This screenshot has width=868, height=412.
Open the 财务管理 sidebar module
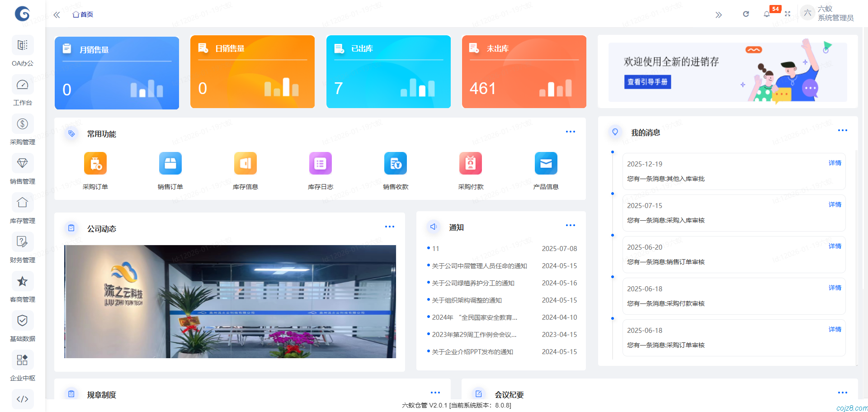22,247
